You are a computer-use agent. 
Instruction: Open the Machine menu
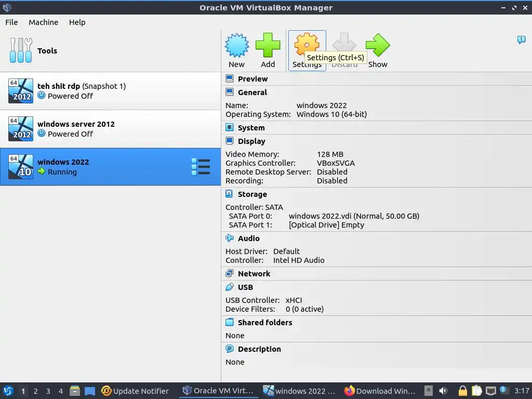pos(44,22)
